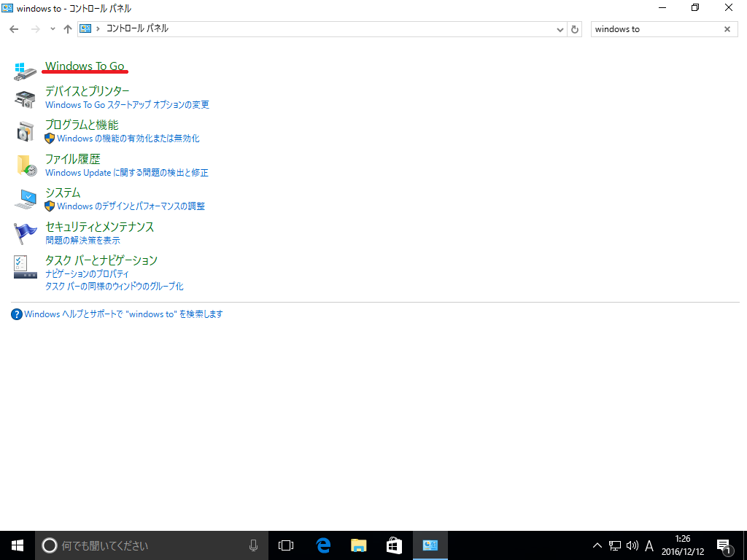
Task: Open Windows の機能の有効化または無効化 link
Action: pyautogui.click(x=128, y=139)
